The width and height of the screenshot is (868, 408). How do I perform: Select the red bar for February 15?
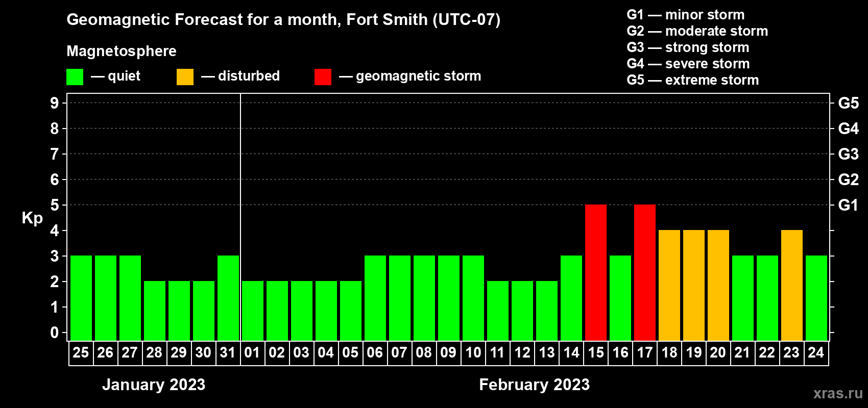tap(596, 272)
